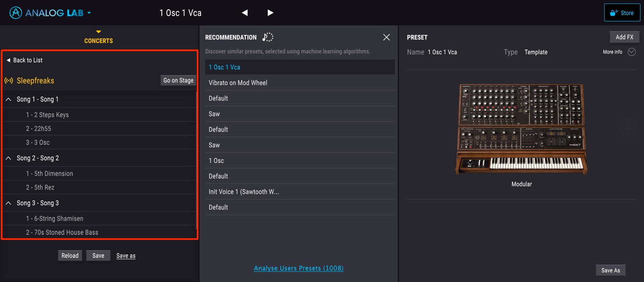
Task: Select preset 1 - 6-String Shamisen
Action: click(x=99, y=219)
